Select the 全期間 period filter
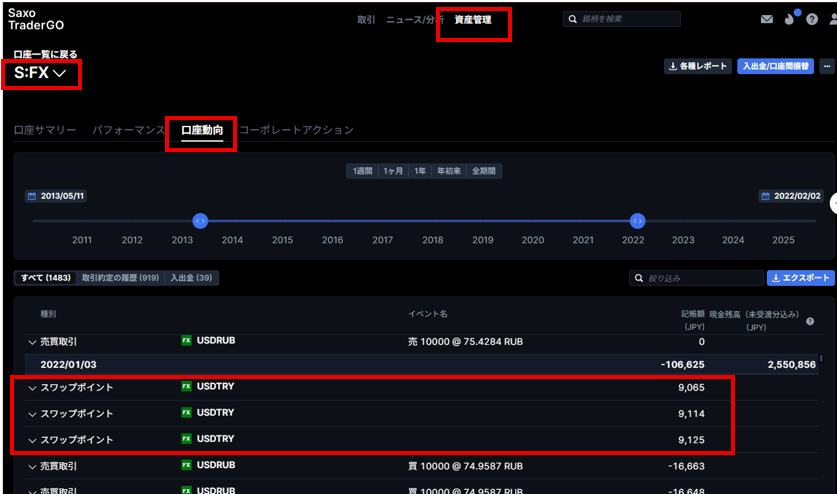Image resolution: width=837 pixels, height=494 pixels. (484, 171)
